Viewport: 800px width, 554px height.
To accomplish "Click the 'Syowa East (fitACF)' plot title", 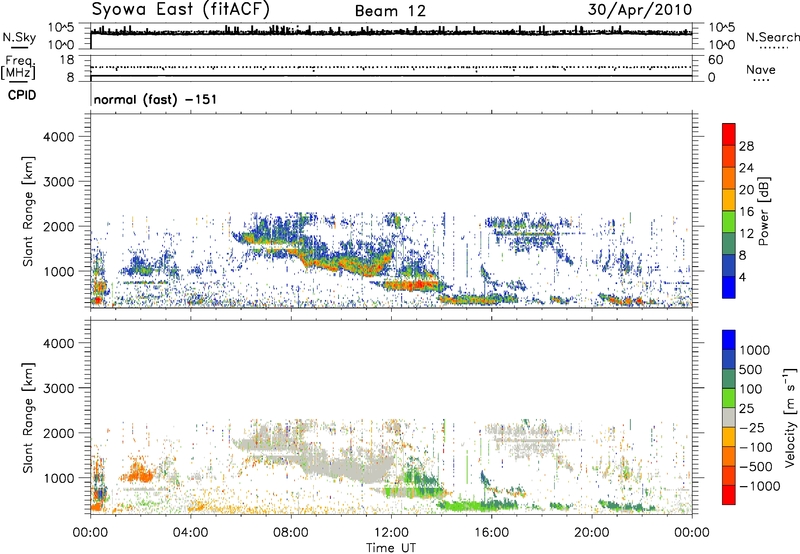I will click(180, 10).
